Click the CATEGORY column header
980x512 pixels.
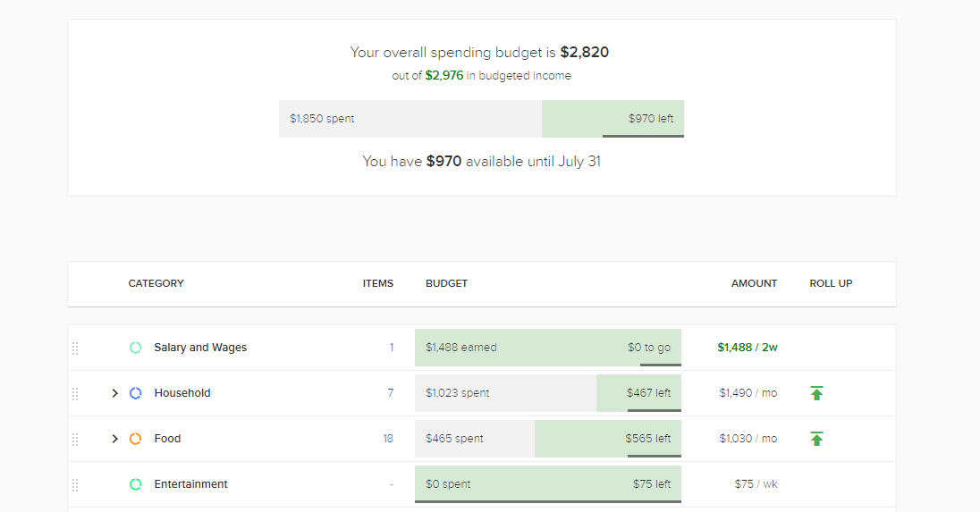click(x=156, y=283)
